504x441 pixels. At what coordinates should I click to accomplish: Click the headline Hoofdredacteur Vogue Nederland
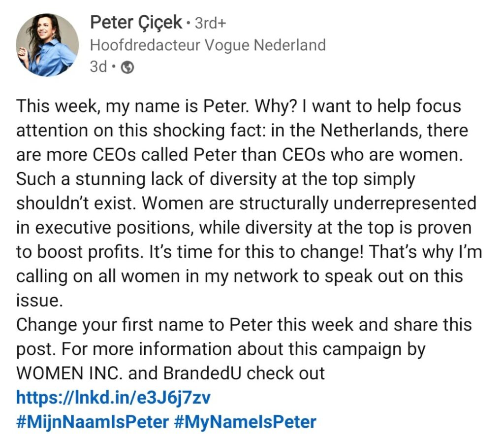207,45
